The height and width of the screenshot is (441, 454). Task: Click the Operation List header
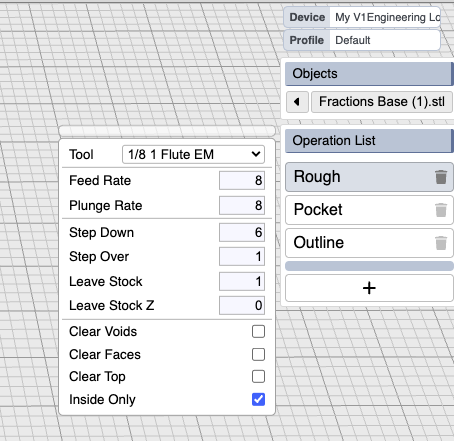tap(369, 141)
